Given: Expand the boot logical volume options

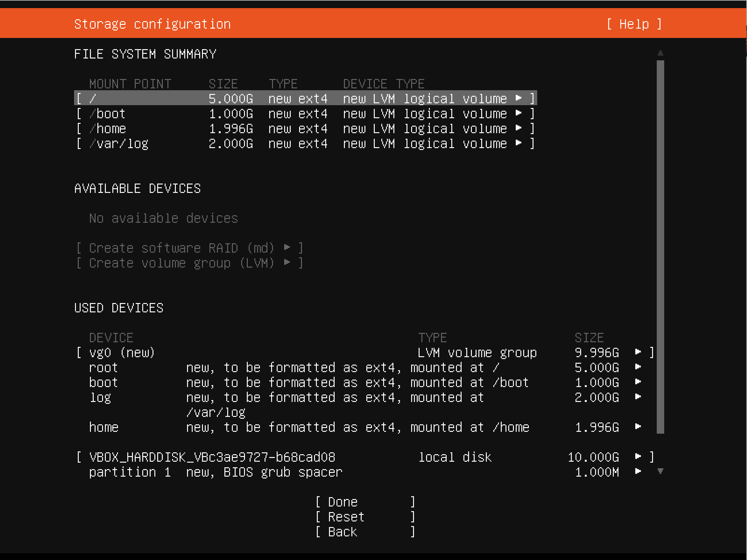Looking at the screenshot, I should pyautogui.click(x=638, y=382).
